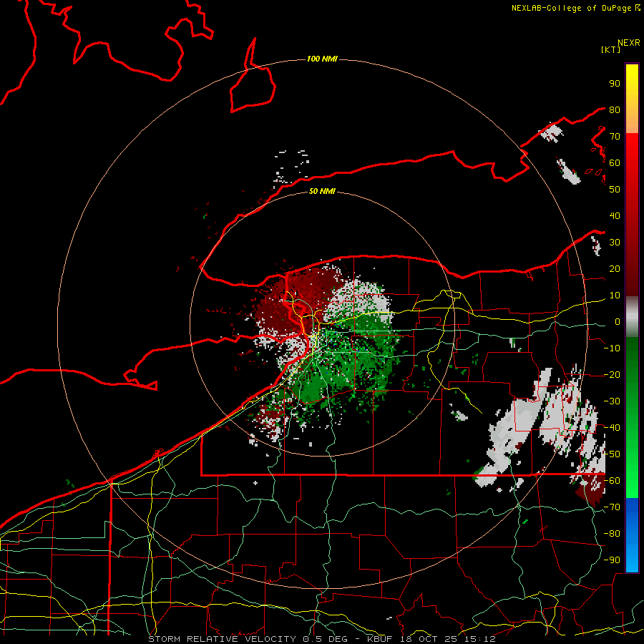The height and width of the screenshot is (644, 644).
Task: Click the storm relative velocity product caption
Action: [x=322, y=639]
